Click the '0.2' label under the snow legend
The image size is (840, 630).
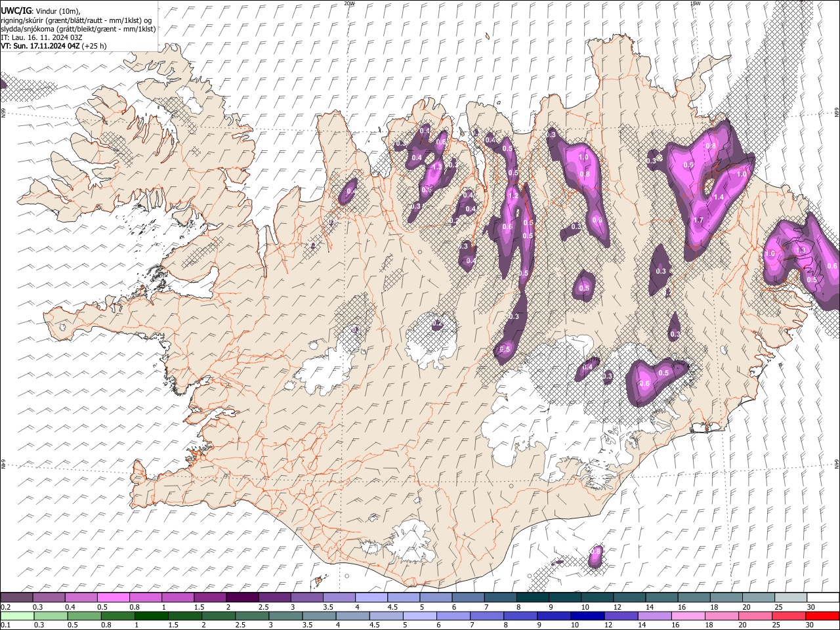[x=6, y=607]
